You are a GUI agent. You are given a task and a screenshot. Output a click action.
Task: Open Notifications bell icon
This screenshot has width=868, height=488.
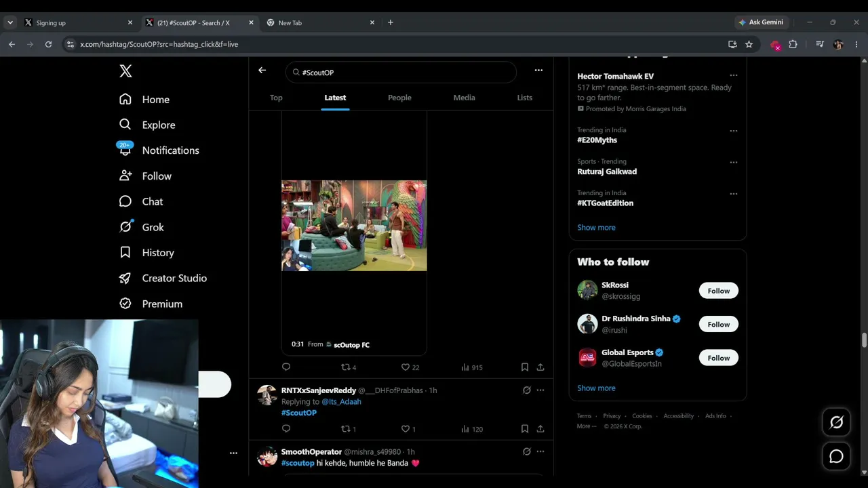pyautogui.click(x=125, y=150)
